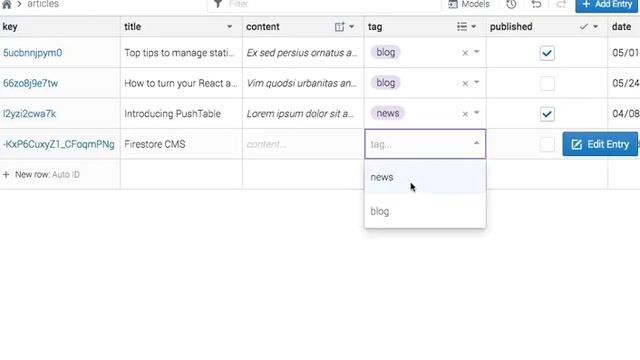This screenshot has height=360, width=640.
Task: Clear tag in the 'How to turn your React' row
Action: (465, 83)
